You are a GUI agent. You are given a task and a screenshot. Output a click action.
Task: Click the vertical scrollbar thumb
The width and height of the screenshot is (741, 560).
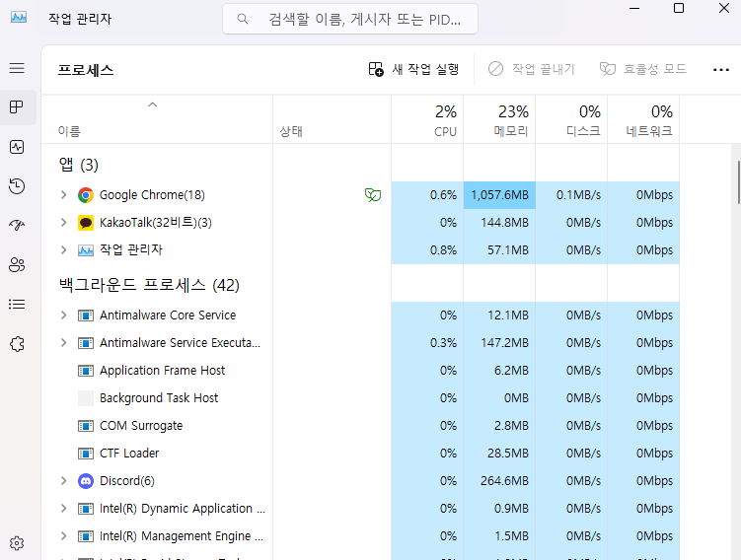738,182
